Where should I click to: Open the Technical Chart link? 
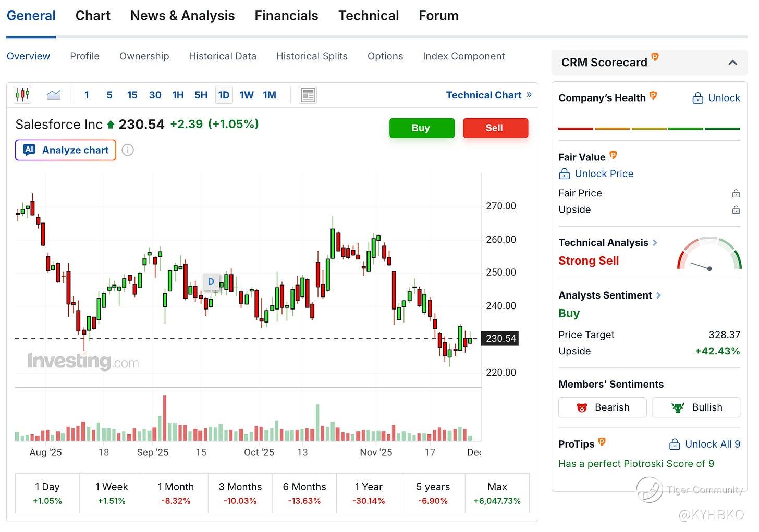489,95
